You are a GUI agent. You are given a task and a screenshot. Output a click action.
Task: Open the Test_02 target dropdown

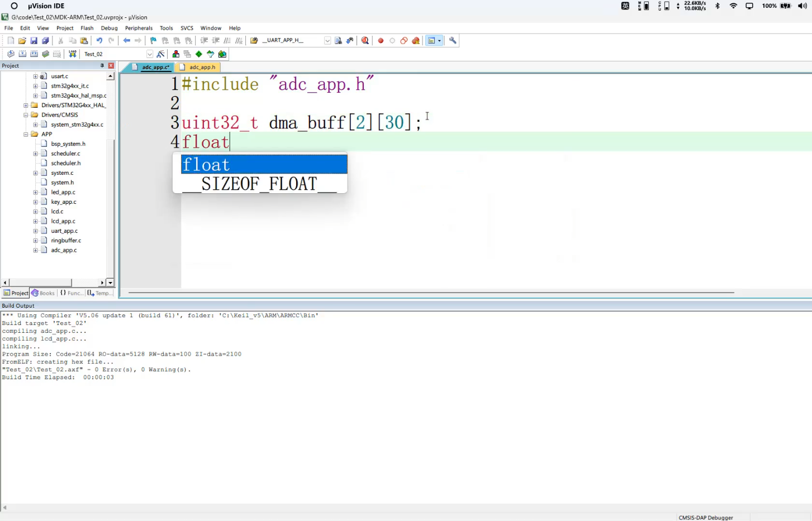pyautogui.click(x=149, y=54)
